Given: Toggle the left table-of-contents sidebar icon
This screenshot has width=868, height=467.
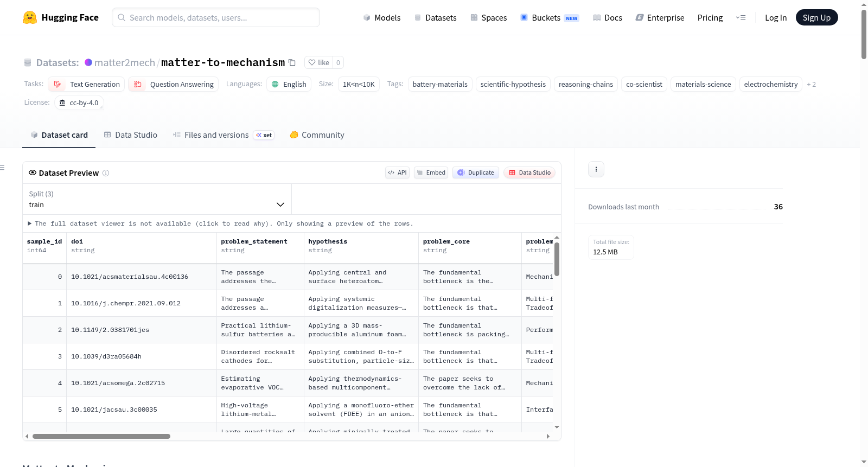Looking at the screenshot, I should [x=2, y=168].
